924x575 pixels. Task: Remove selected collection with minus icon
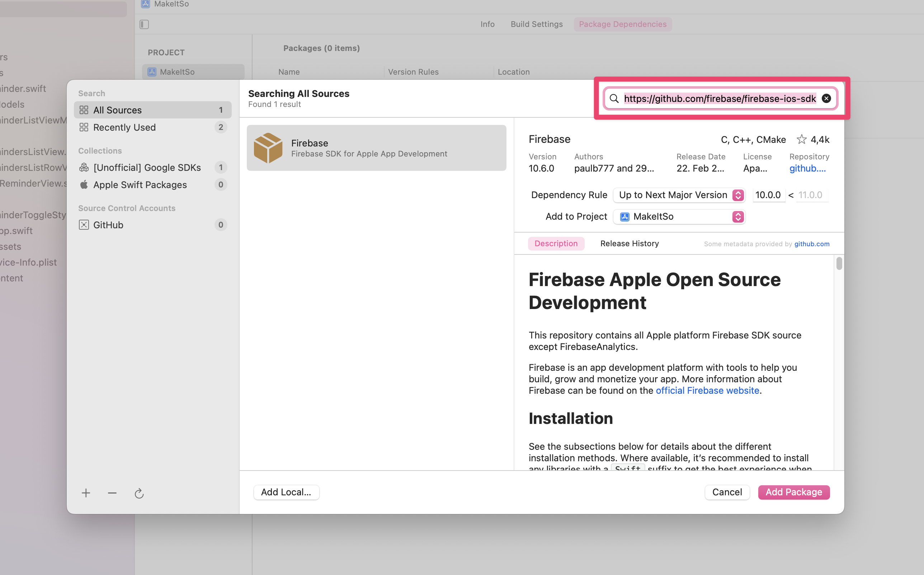pyautogui.click(x=112, y=493)
